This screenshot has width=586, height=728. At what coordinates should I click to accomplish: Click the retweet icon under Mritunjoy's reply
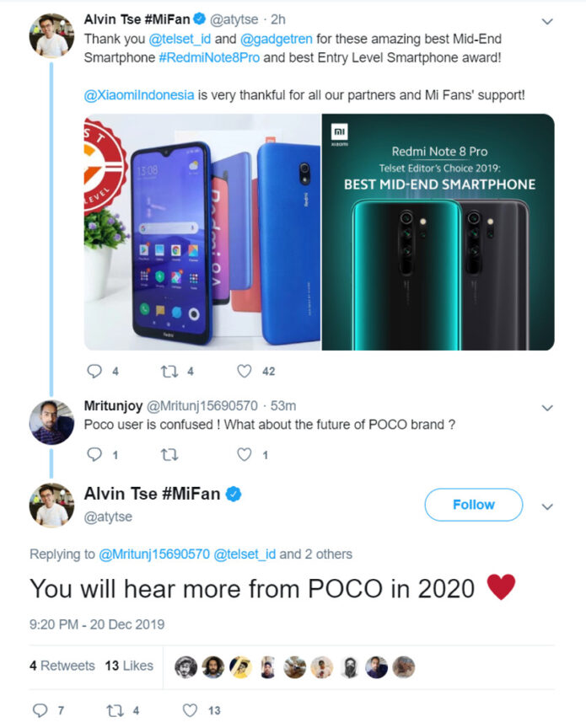click(x=169, y=455)
